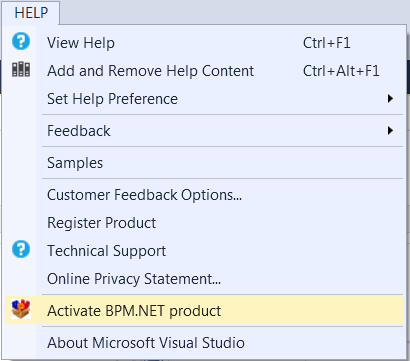Open Online Privacy Statement
The width and height of the screenshot is (410, 361).
click(204, 279)
